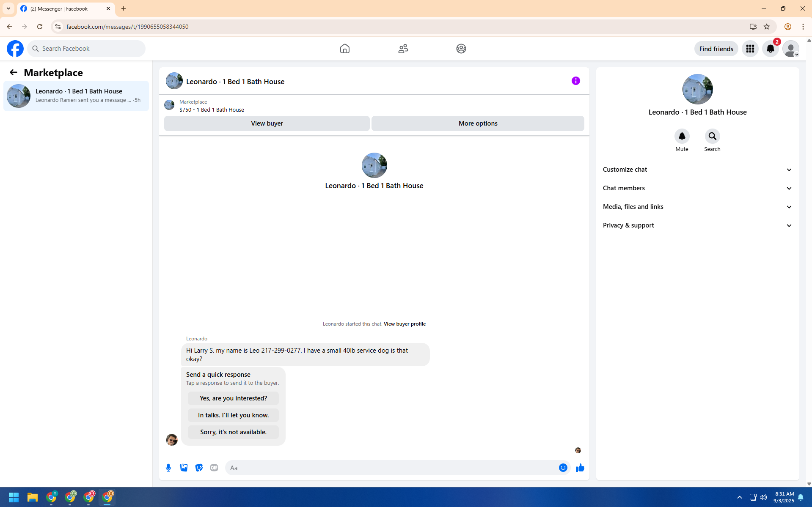Click into the Aa message input field
This screenshot has width=812, height=507.
tap(391, 468)
